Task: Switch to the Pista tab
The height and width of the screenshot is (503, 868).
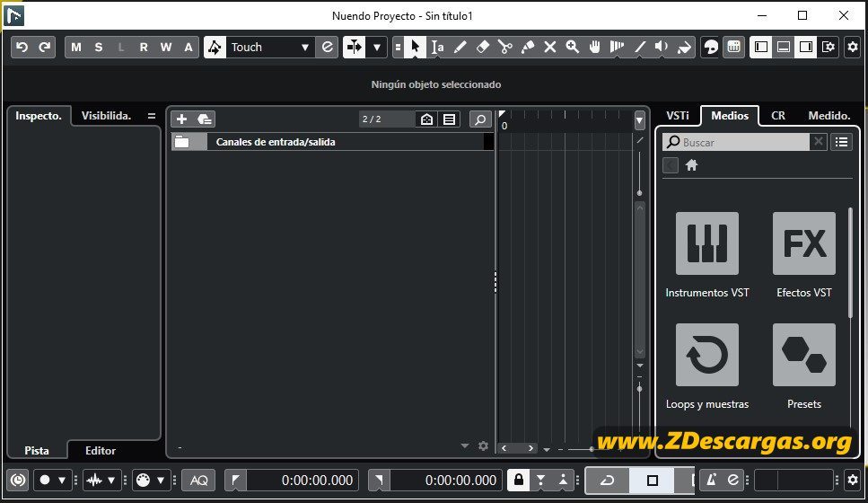Action: click(x=37, y=450)
